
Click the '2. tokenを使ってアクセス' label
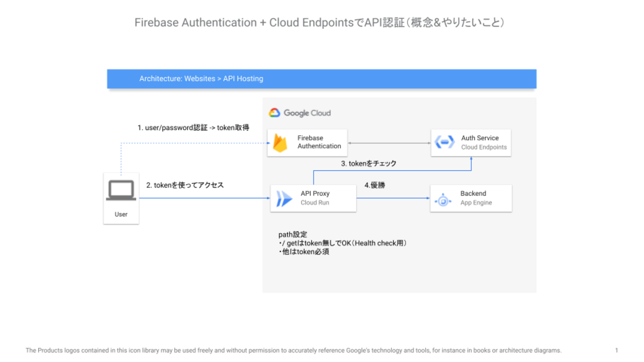click(185, 185)
